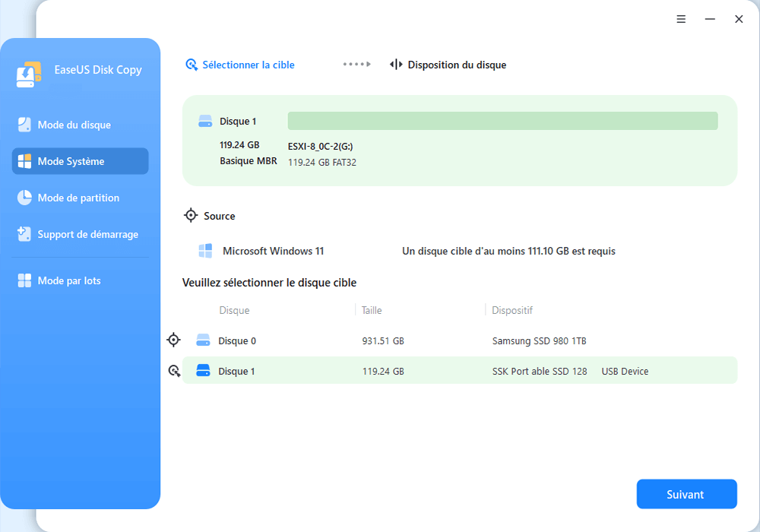Click the Veuillez sélectionner le disque cible heading

click(x=270, y=283)
